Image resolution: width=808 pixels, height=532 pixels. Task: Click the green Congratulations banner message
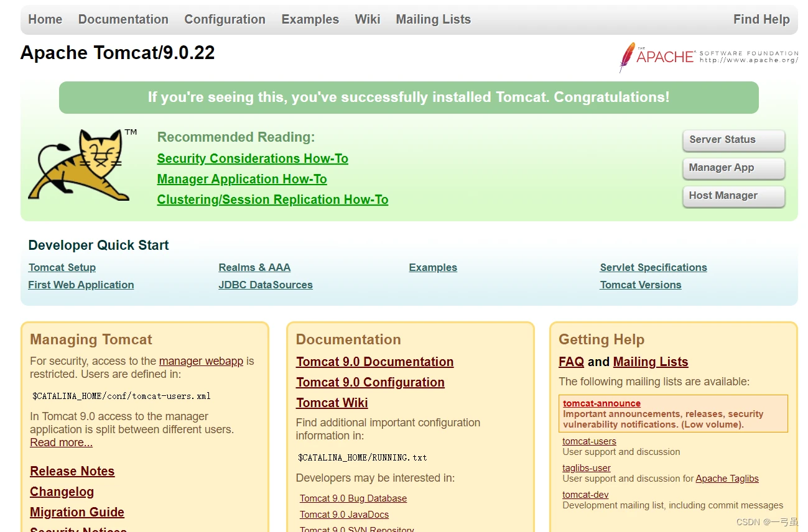409,98
